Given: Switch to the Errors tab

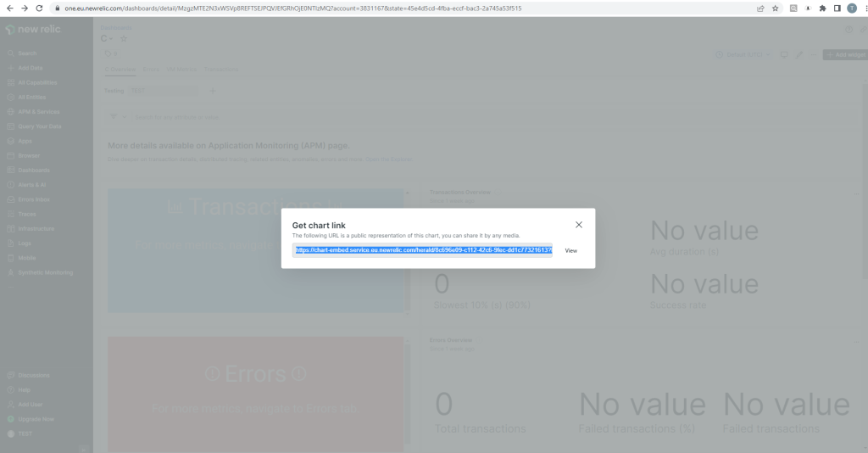Looking at the screenshot, I should point(151,70).
